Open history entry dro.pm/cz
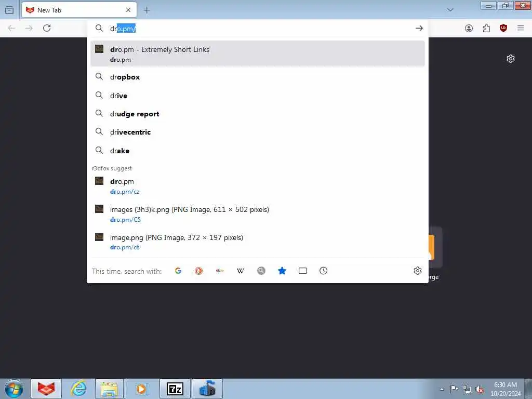The width and height of the screenshot is (532, 399). coord(258,186)
